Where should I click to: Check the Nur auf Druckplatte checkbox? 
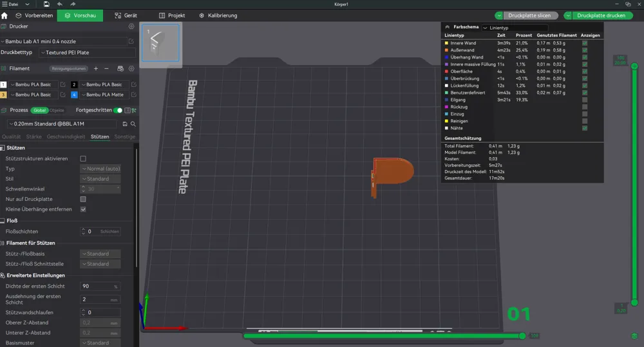(83, 199)
